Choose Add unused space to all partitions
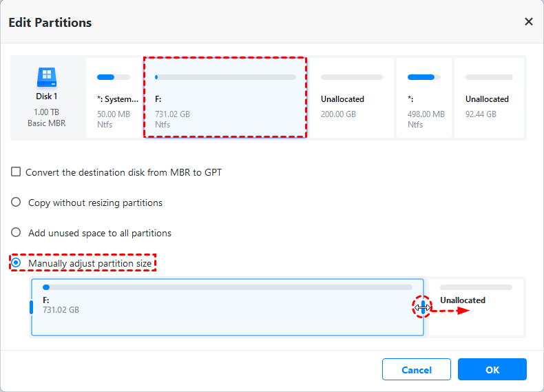Viewport: 544px width, 392px height. [16, 233]
